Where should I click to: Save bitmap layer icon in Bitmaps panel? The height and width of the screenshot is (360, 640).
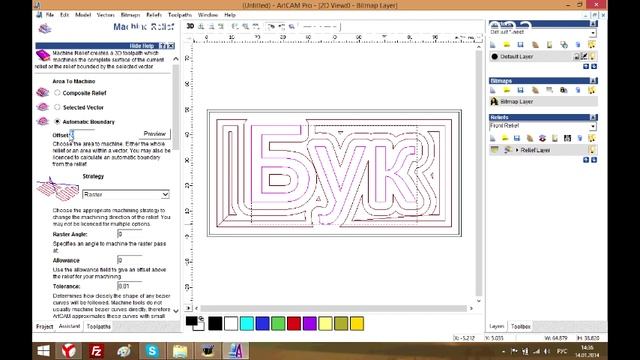[x=520, y=90]
